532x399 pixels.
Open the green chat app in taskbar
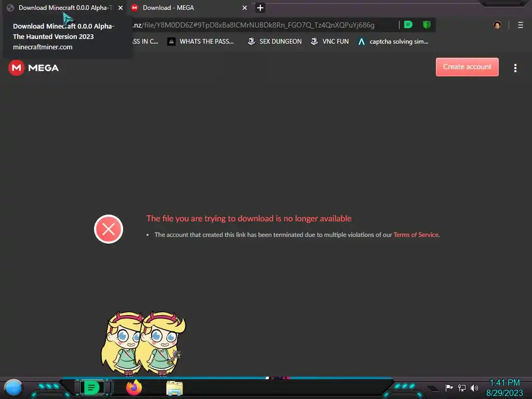click(x=91, y=388)
